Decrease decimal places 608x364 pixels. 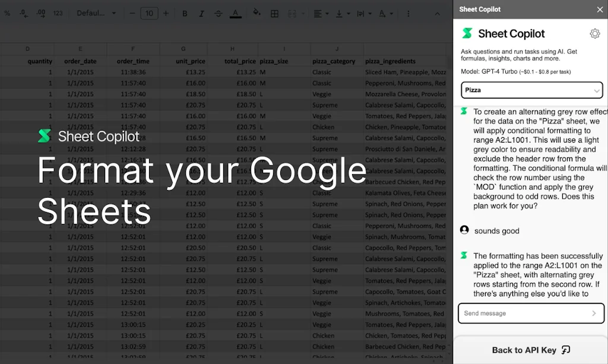coord(23,12)
